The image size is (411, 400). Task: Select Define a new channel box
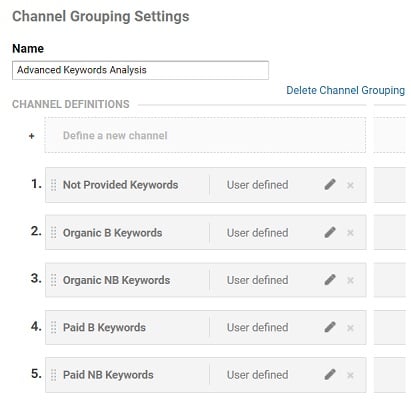205,135
